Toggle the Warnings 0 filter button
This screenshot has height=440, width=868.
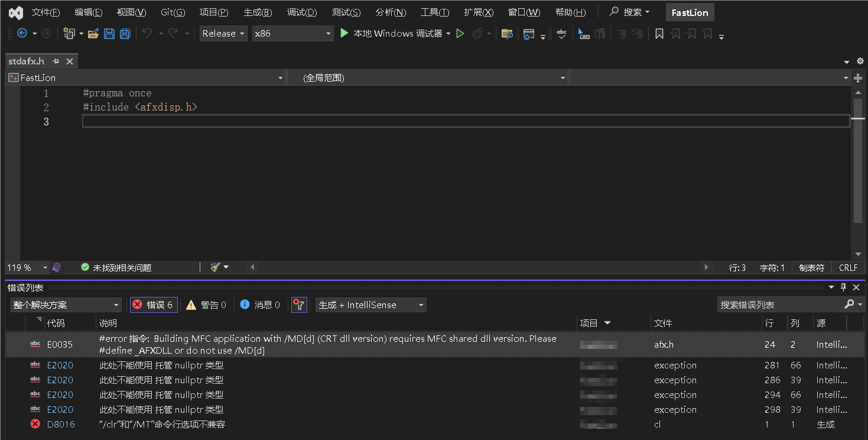click(206, 305)
